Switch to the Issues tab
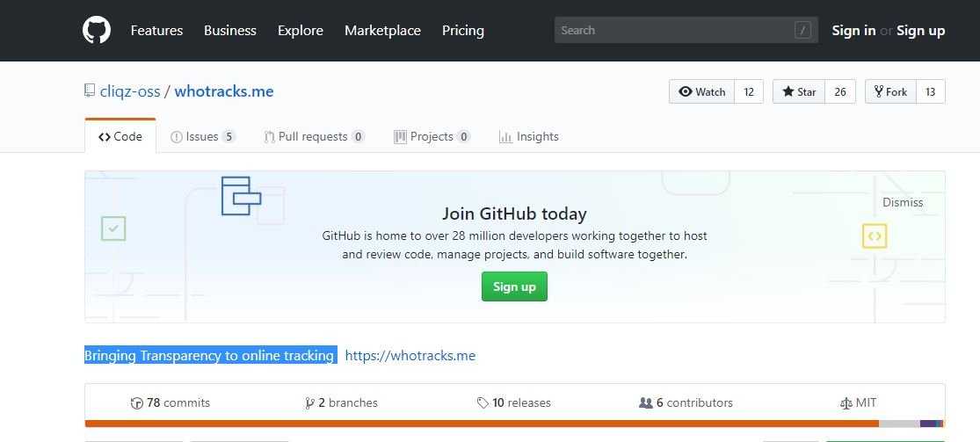 coord(203,136)
